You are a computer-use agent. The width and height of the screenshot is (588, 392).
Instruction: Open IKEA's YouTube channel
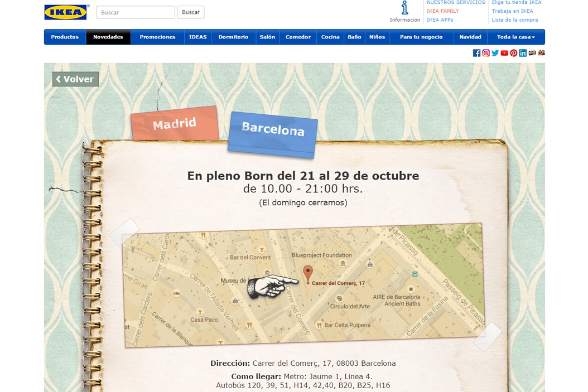(504, 53)
